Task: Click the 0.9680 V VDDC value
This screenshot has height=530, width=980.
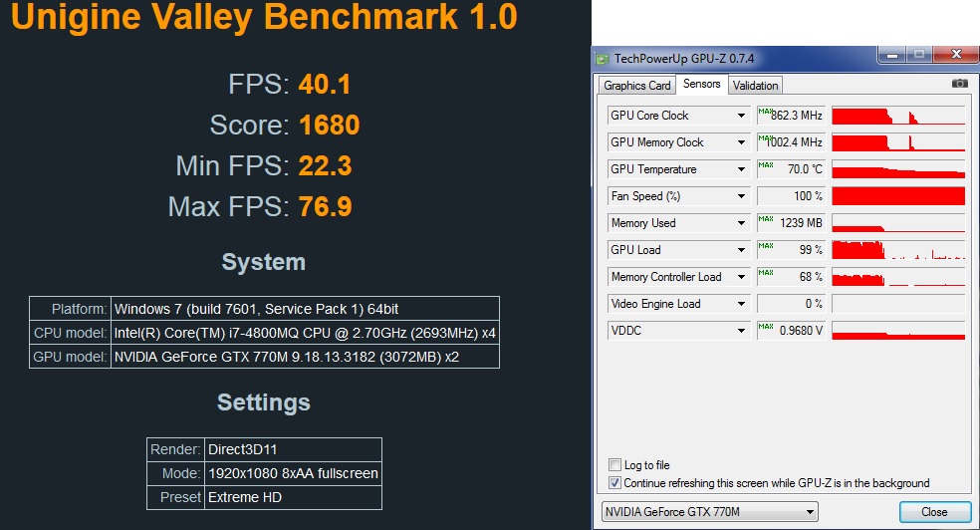Action: [791, 331]
